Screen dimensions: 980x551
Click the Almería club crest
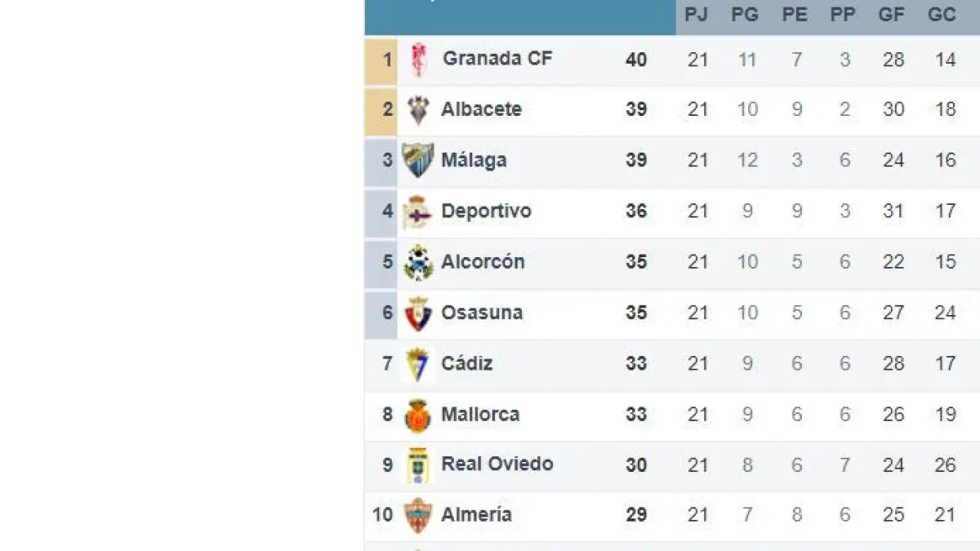pos(418,515)
